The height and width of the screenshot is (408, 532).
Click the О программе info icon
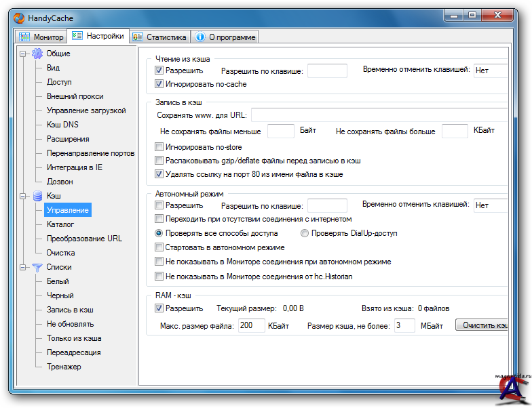click(x=200, y=37)
